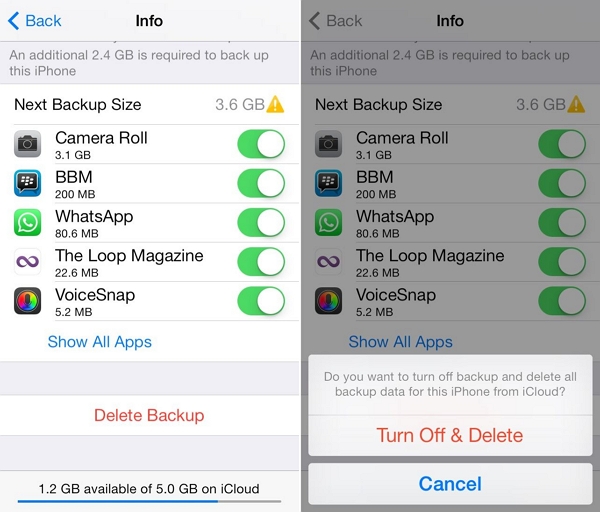Tap the VoiceSnap icon in left panel
Viewport: 600px width, 512px height.
28,301
